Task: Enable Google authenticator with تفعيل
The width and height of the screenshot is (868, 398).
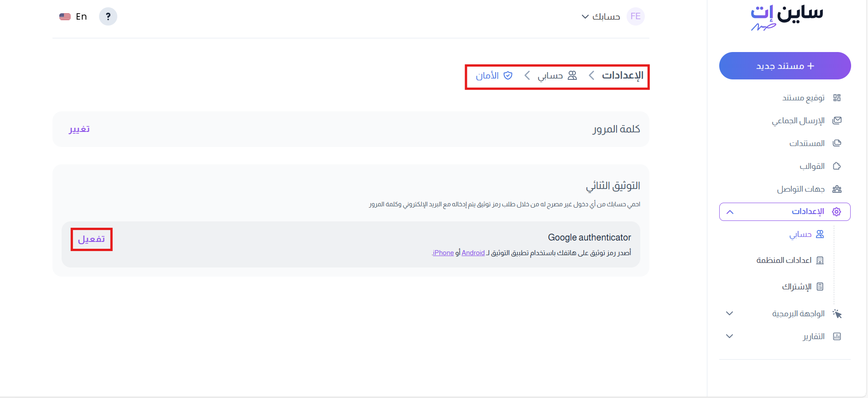Action: [x=91, y=239]
